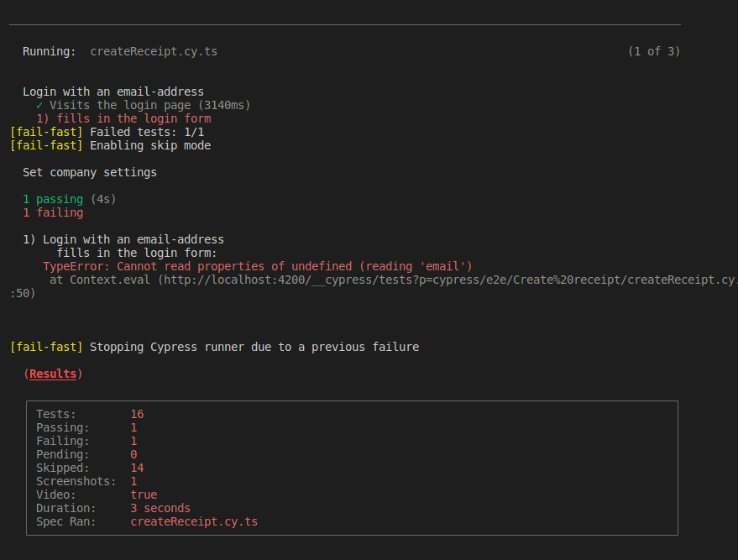Click green checkmark beside Visits the login page
Screen dimensions: 738x560
39,105
